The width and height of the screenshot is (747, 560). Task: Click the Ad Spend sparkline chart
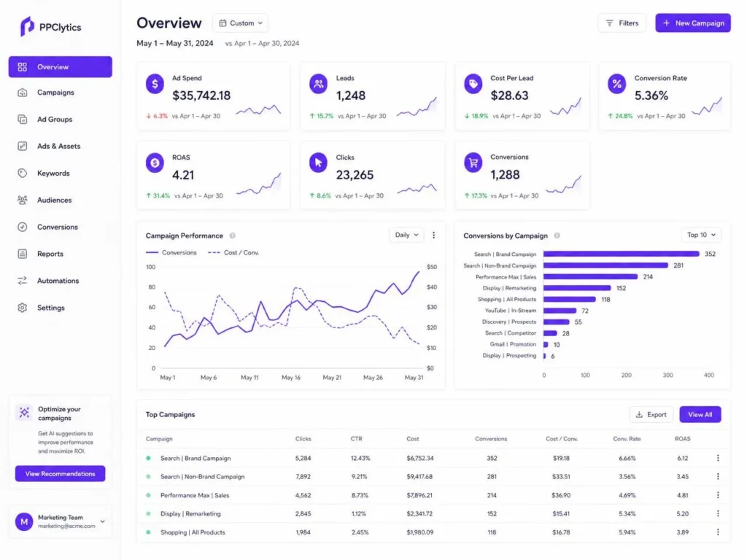pyautogui.click(x=259, y=110)
